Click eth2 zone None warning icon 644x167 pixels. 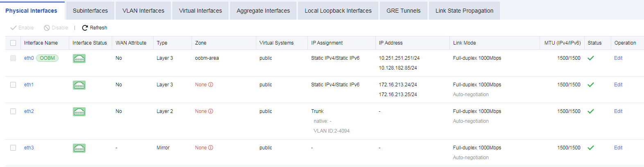pyautogui.click(x=211, y=111)
